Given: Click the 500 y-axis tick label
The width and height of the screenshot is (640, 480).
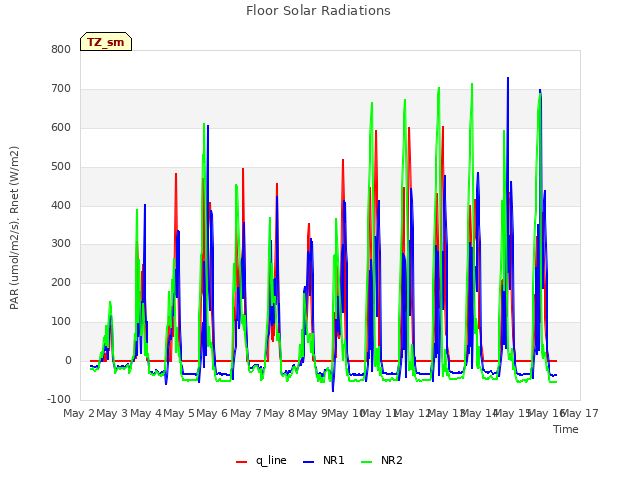Looking at the screenshot, I should [61, 166].
